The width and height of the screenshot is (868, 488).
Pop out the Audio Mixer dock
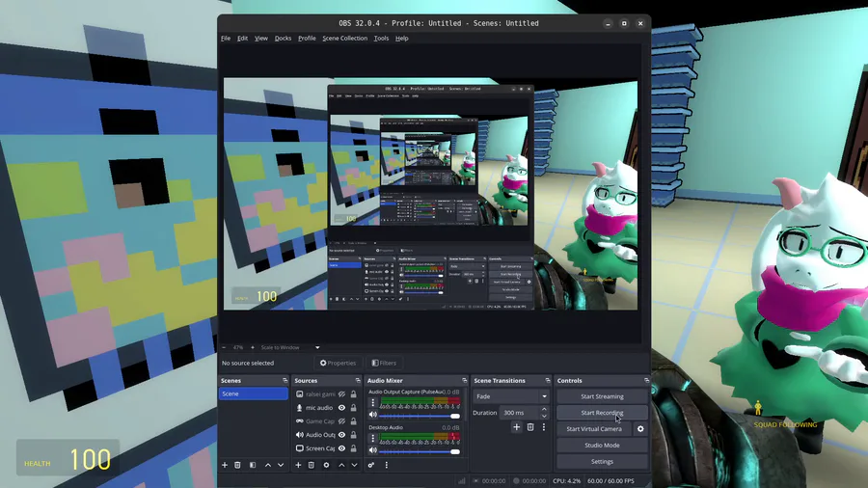pos(465,381)
